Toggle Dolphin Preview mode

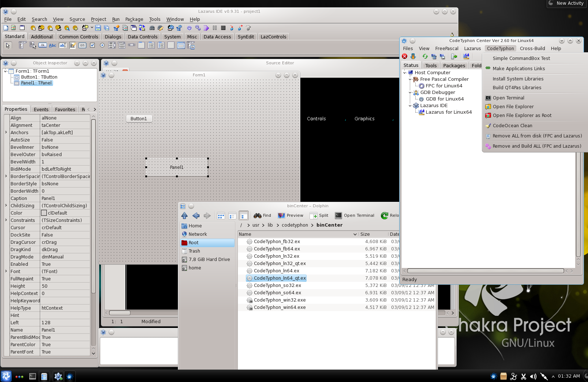291,215
